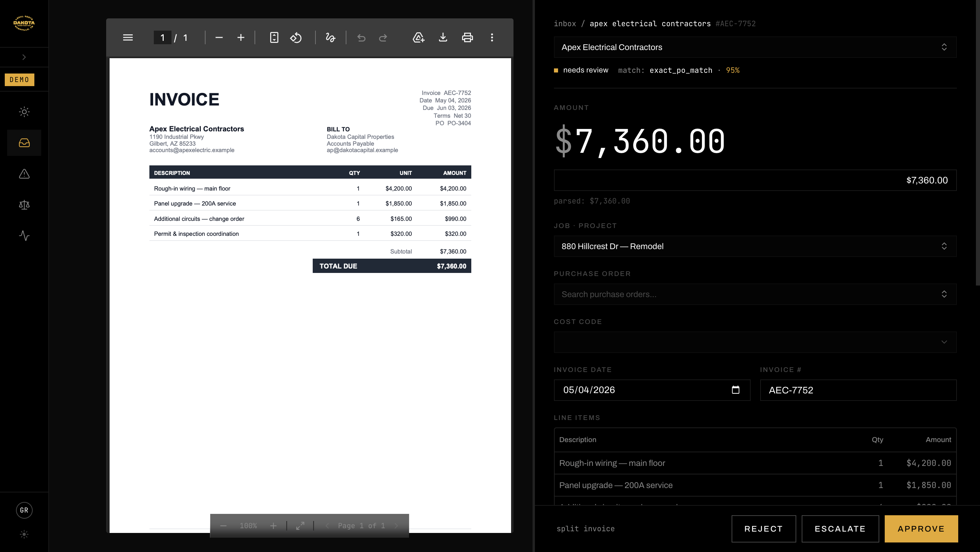Zoom out in bottom viewer bar
The image size is (980, 552).
(x=223, y=526)
